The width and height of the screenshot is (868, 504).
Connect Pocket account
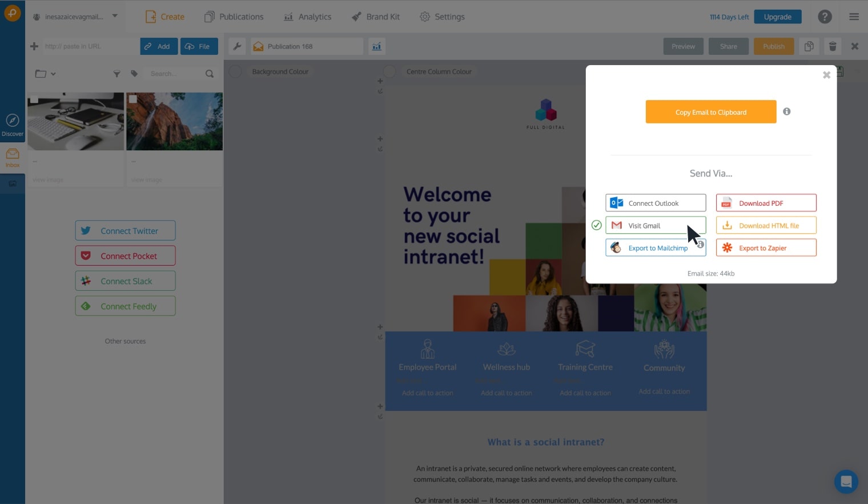125,255
